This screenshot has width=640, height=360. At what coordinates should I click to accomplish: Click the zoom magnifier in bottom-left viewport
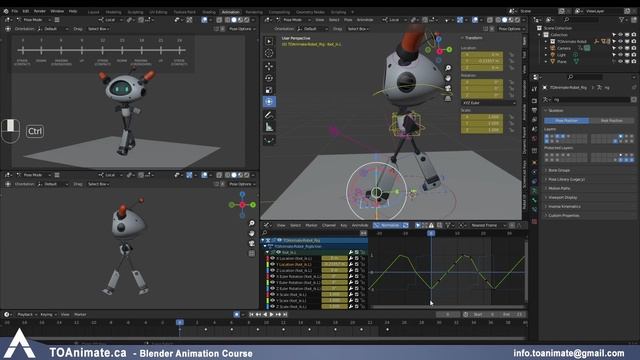coord(251,223)
